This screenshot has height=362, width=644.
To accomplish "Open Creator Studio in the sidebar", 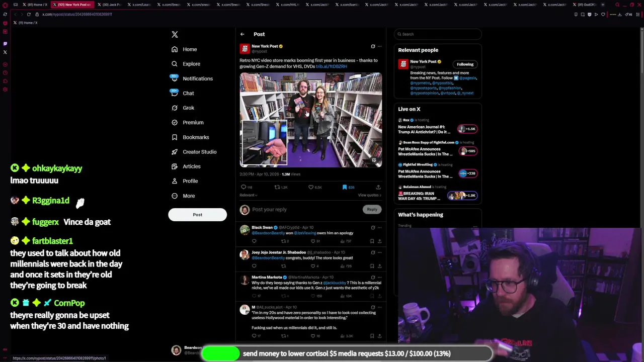I will tap(194, 151).
